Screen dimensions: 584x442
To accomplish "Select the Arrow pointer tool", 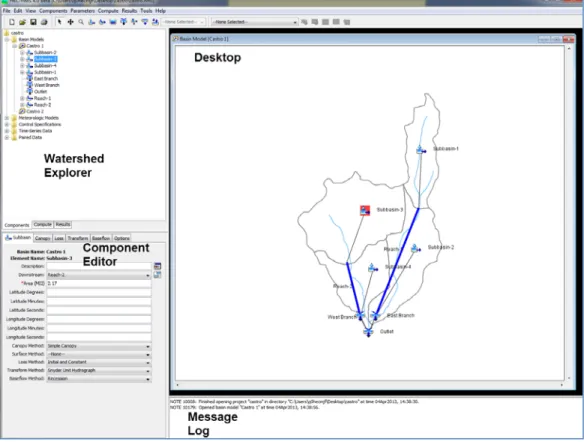I will coord(59,22).
